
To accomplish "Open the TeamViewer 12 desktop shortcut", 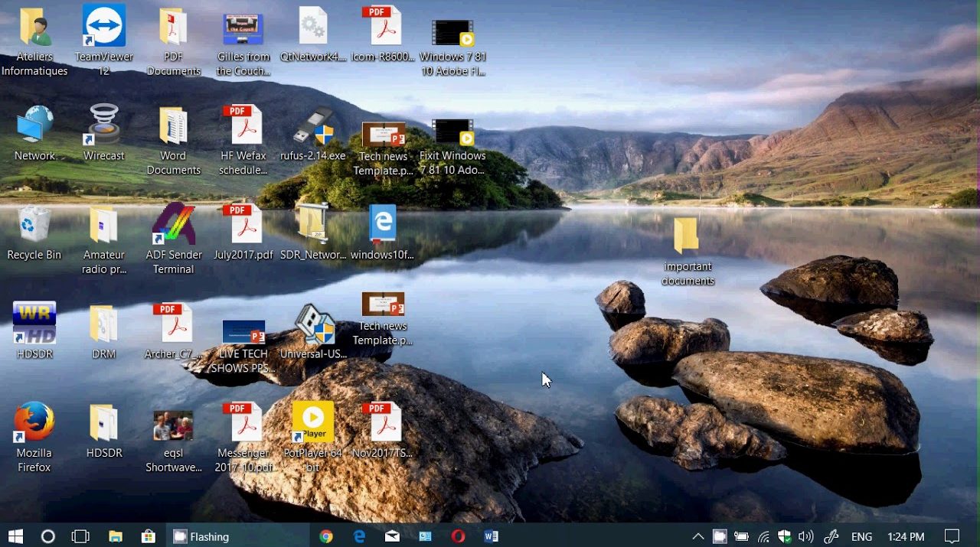I will (103, 27).
